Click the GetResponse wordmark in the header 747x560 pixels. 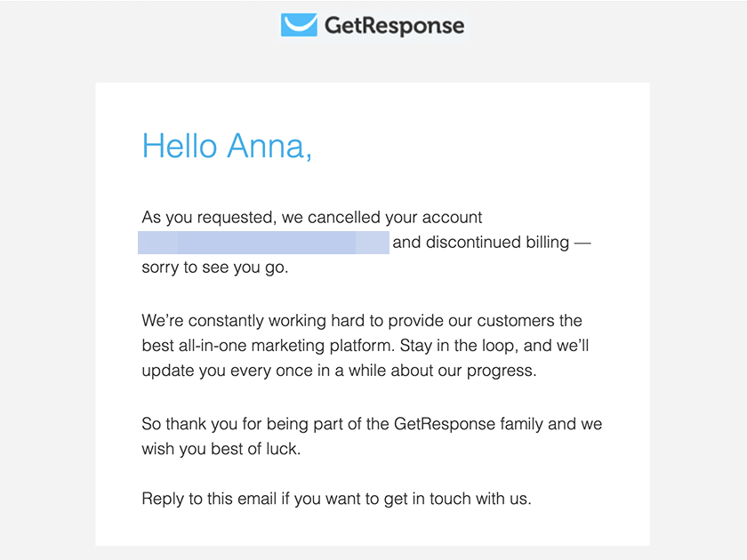click(394, 26)
